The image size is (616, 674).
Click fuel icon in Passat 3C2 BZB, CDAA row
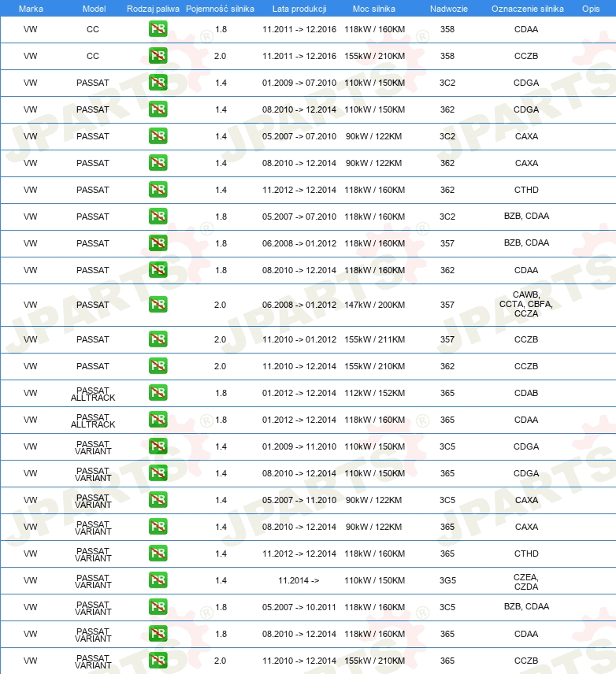[x=158, y=217]
